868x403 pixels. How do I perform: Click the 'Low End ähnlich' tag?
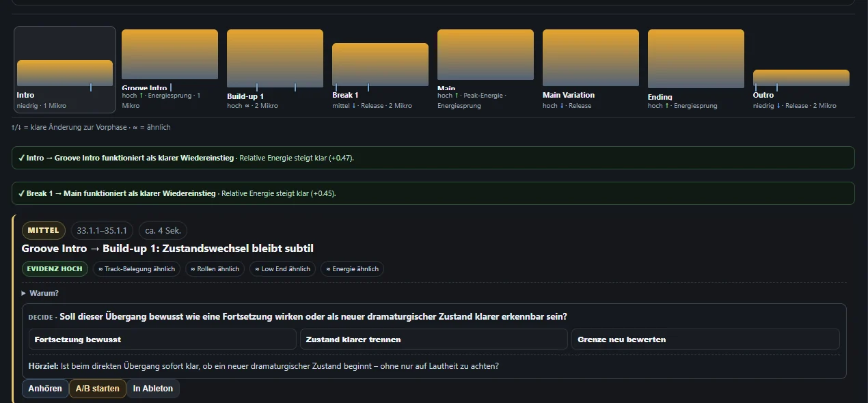[282, 269]
